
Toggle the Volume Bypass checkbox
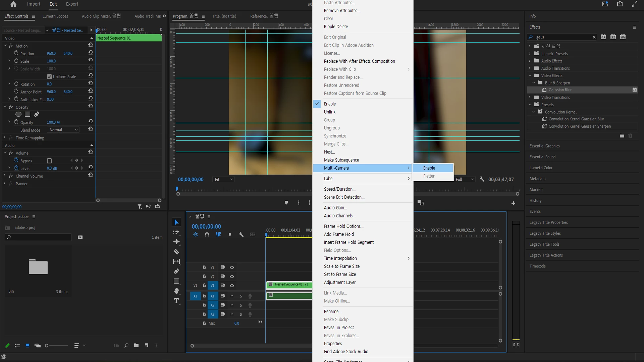(49, 161)
